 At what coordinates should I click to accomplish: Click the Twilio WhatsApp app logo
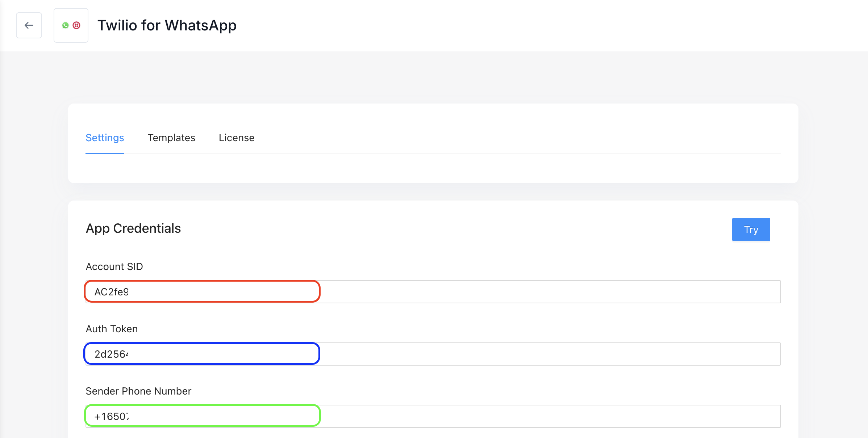point(71,25)
